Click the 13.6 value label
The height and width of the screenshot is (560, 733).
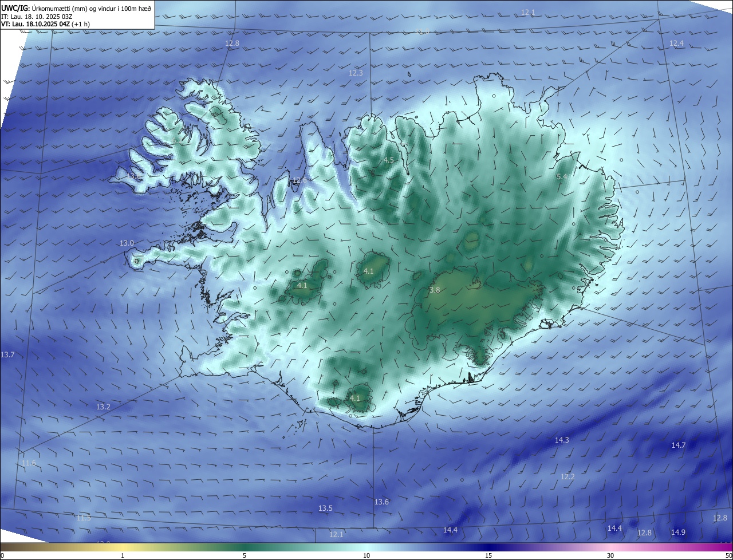[381, 502]
